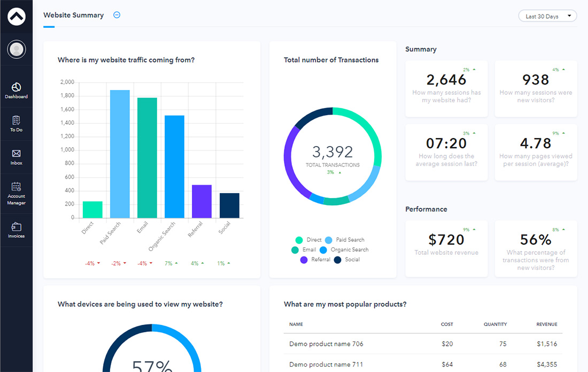Viewport: 588px width, 372px height.
Task: Open the user profile avatar
Action: coord(17,49)
